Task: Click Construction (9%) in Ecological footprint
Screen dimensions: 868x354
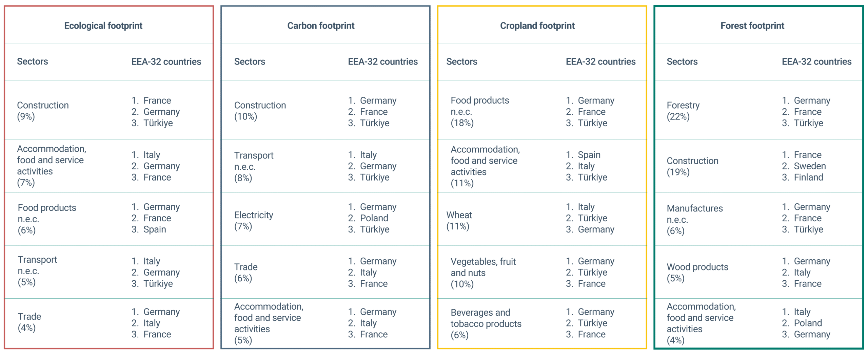Action: click(x=43, y=111)
